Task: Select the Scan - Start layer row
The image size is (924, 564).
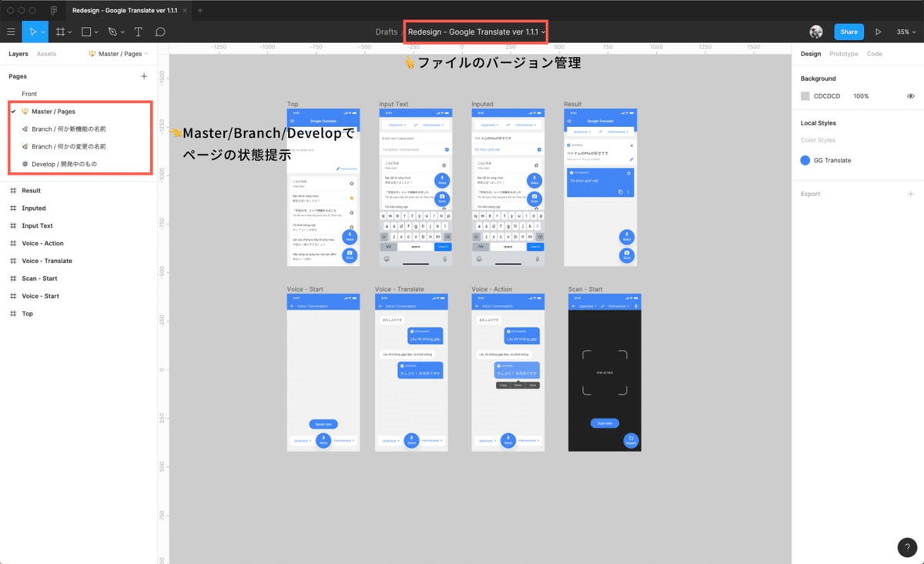Action: tap(80, 279)
